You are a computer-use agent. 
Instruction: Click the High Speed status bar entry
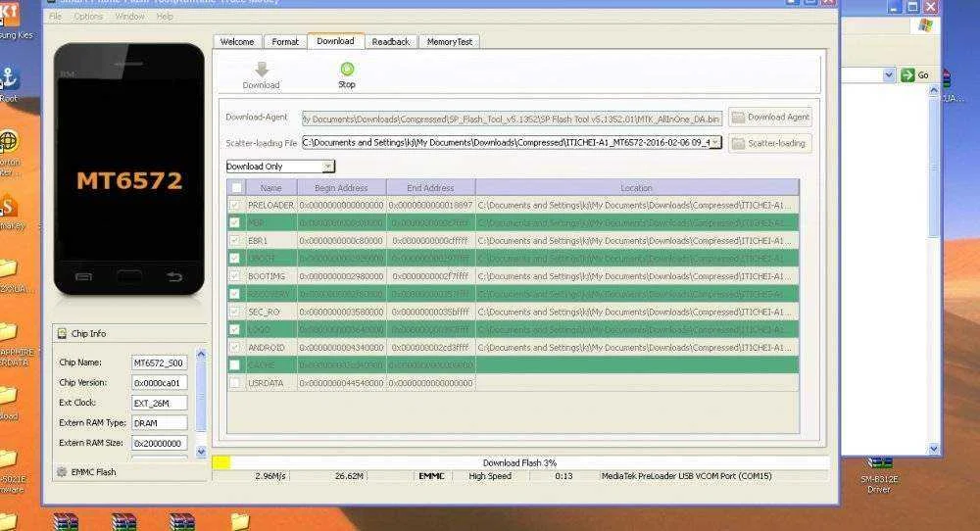[490, 476]
